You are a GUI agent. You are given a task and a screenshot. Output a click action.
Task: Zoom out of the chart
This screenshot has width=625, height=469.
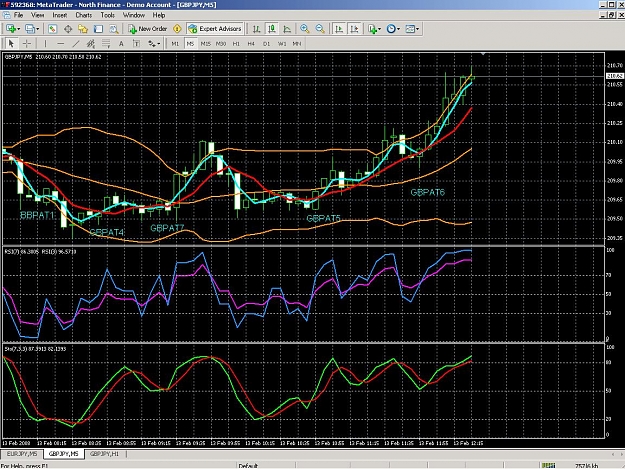(320, 29)
